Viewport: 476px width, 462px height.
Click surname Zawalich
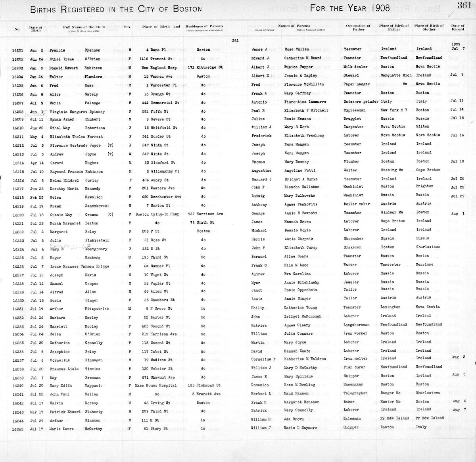93,197
